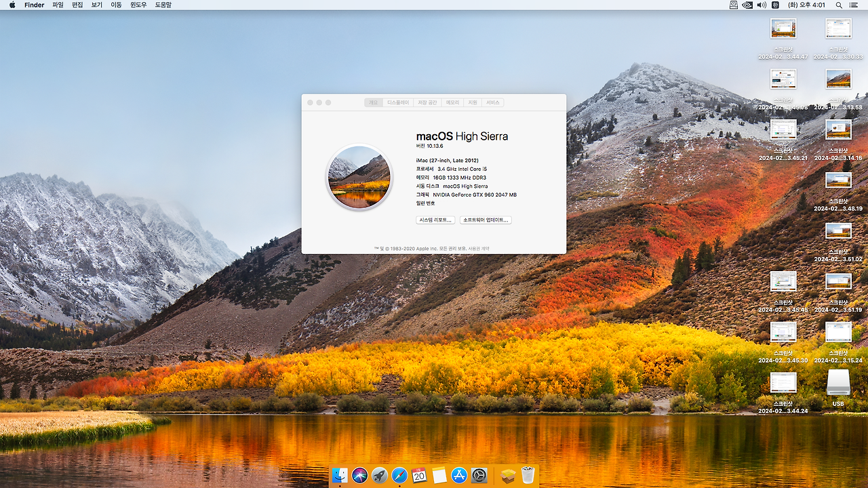Select screenshot file 2024-02...3.30.33

click(838, 39)
